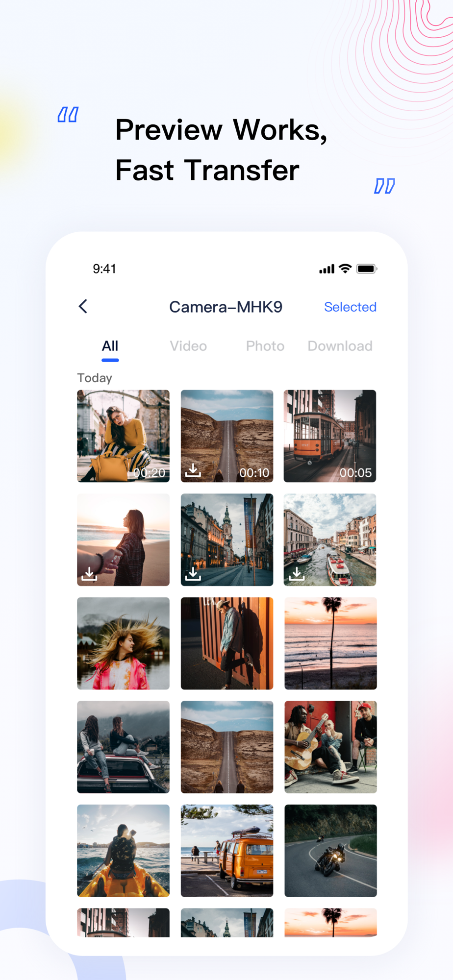453x980 pixels.
Task: Switch to the All tab
Action: (110, 346)
